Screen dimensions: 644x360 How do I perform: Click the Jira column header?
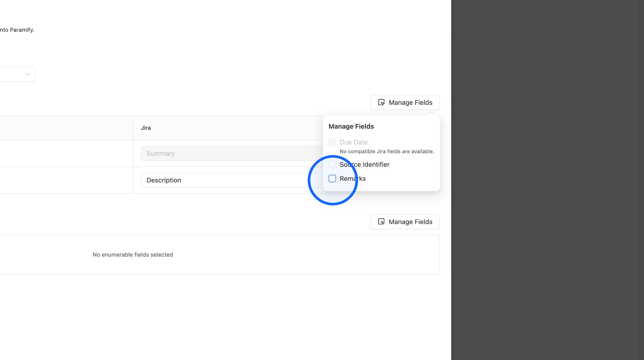pos(146,128)
